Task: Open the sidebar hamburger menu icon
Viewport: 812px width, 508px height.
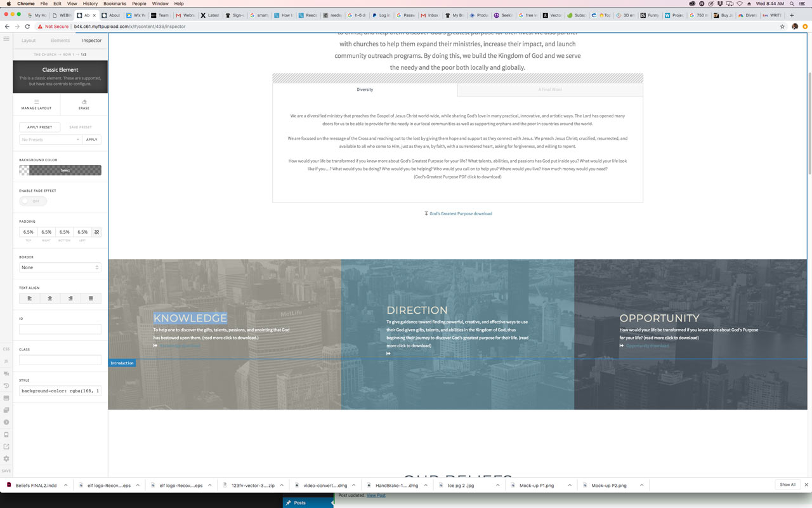Action: [6, 39]
